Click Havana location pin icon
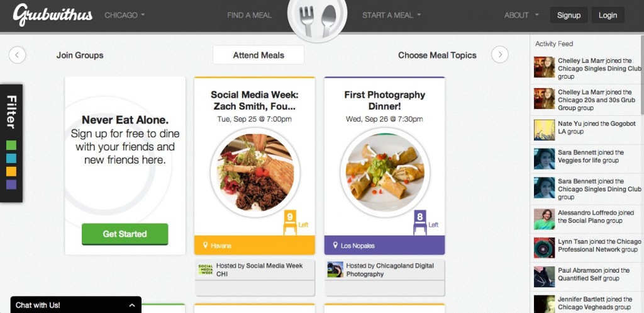The height and width of the screenshot is (313, 644). click(206, 246)
